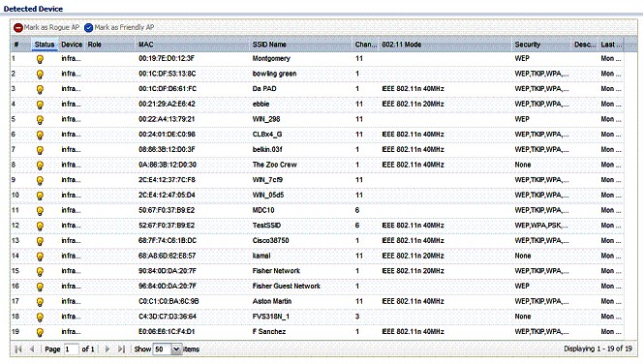Select the status bulb icon for belkin.03f
This screenshot has width=644, height=364.
[40, 150]
